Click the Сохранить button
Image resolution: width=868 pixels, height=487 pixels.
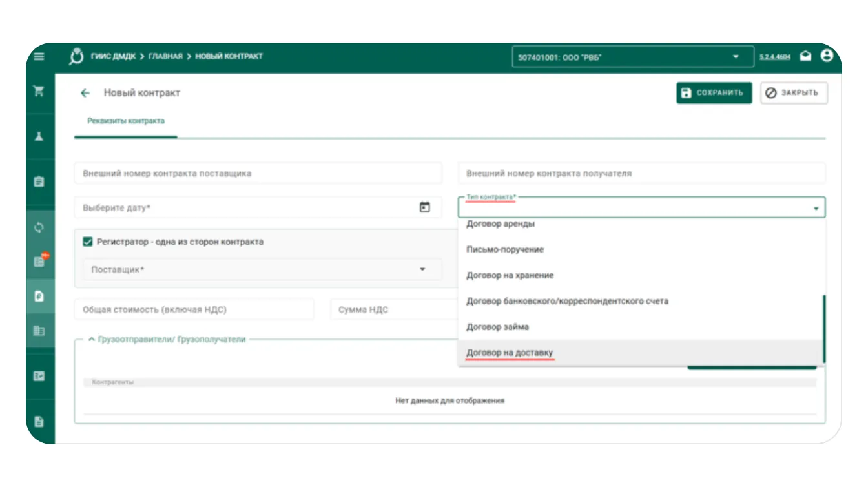point(714,93)
